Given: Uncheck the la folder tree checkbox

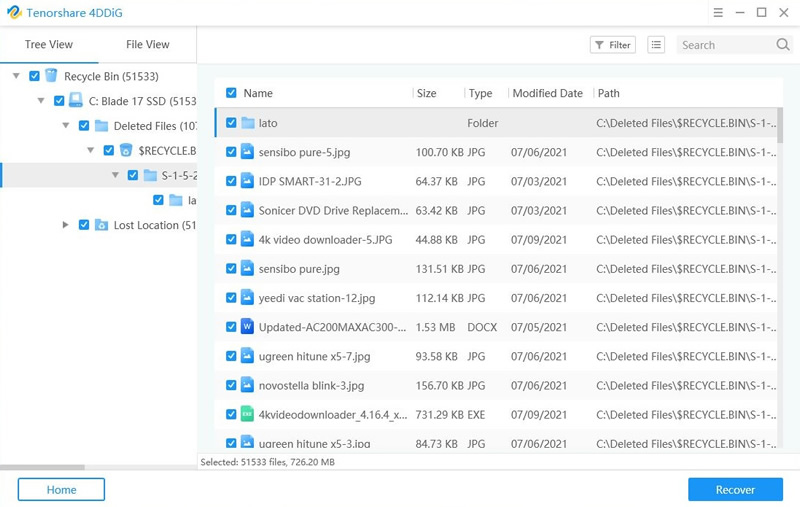Looking at the screenshot, I should (x=158, y=200).
